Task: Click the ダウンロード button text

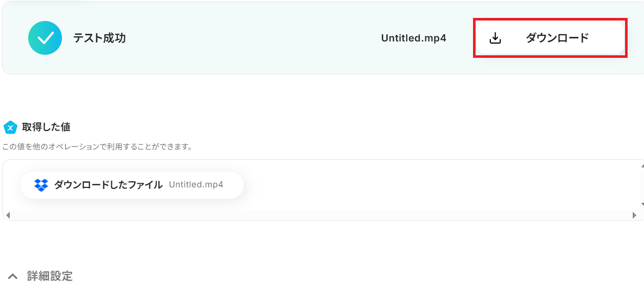Action: 557,38
